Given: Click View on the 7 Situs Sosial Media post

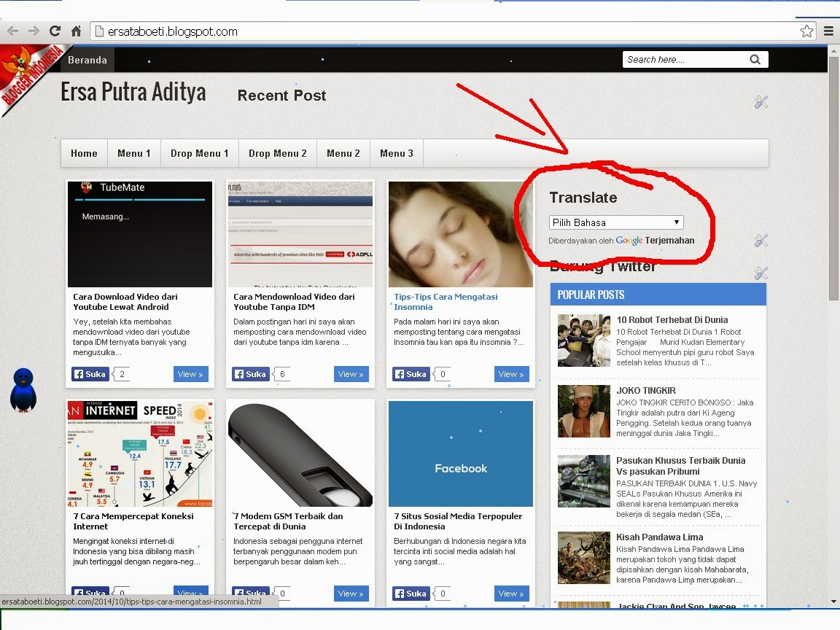Looking at the screenshot, I should tap(512, 594).
